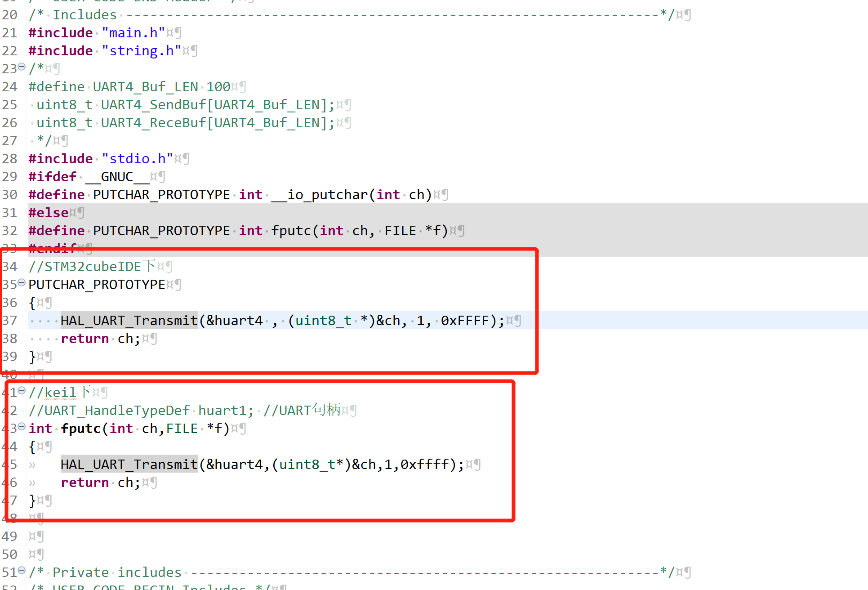Collapse the comment block at line 23
This screenshot has height=590, width=868.
pyautogui.click(x=21, y=66)
